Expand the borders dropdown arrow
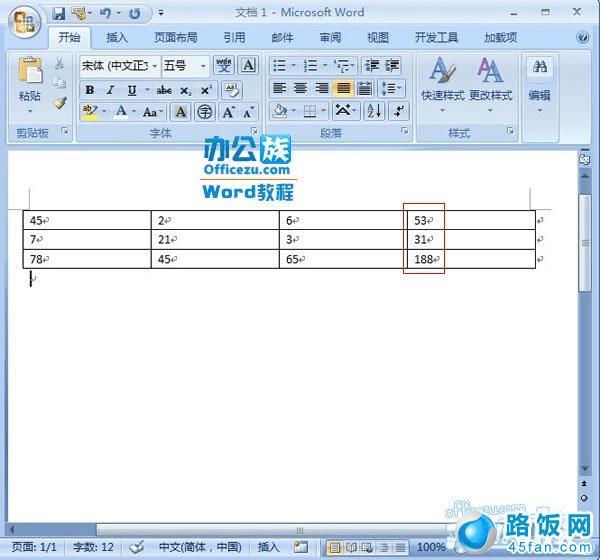Image resolution: width=600 pixels, height=560 pixels. [x=323, y=111]
